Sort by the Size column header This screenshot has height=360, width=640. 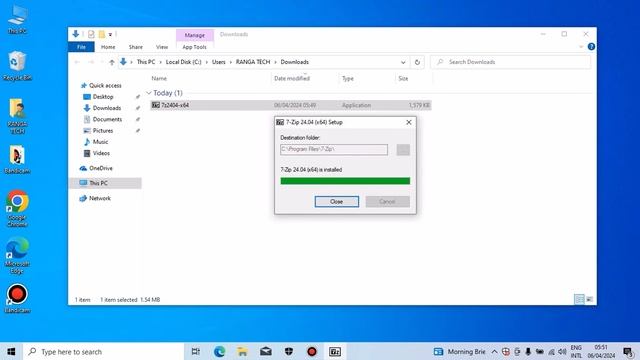tap(403, 78)
